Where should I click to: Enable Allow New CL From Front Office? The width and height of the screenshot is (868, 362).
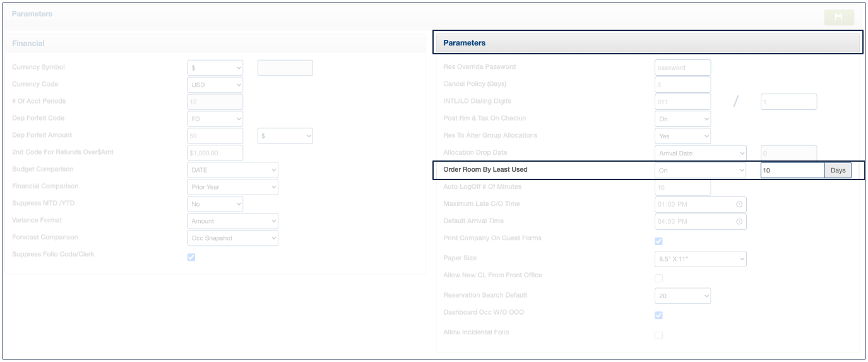658,278
